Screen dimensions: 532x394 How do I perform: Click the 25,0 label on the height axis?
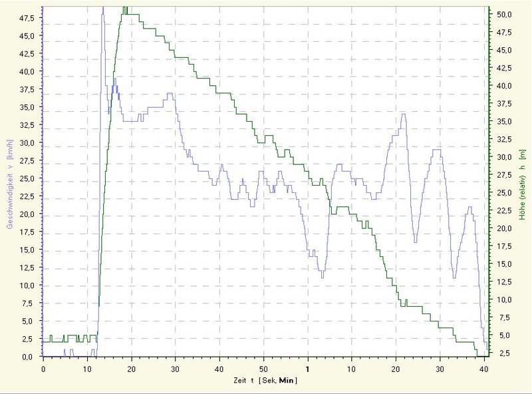click(x=503, y=193)
